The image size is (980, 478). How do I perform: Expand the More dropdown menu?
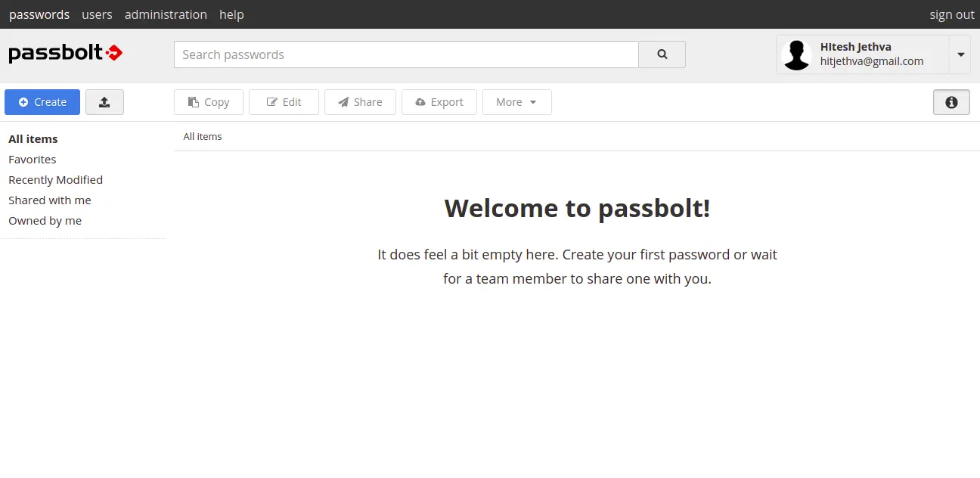click(516, 102)
